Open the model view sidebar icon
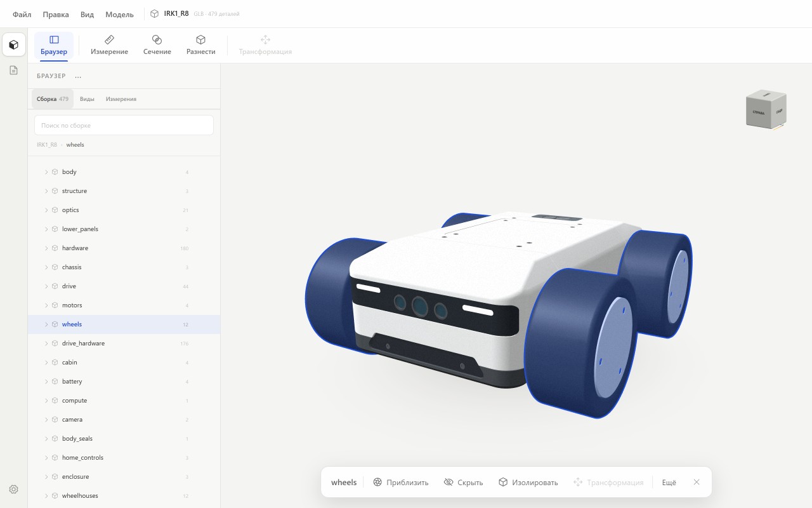This screenshot has height=508, width=812. [x=14, y=45]
